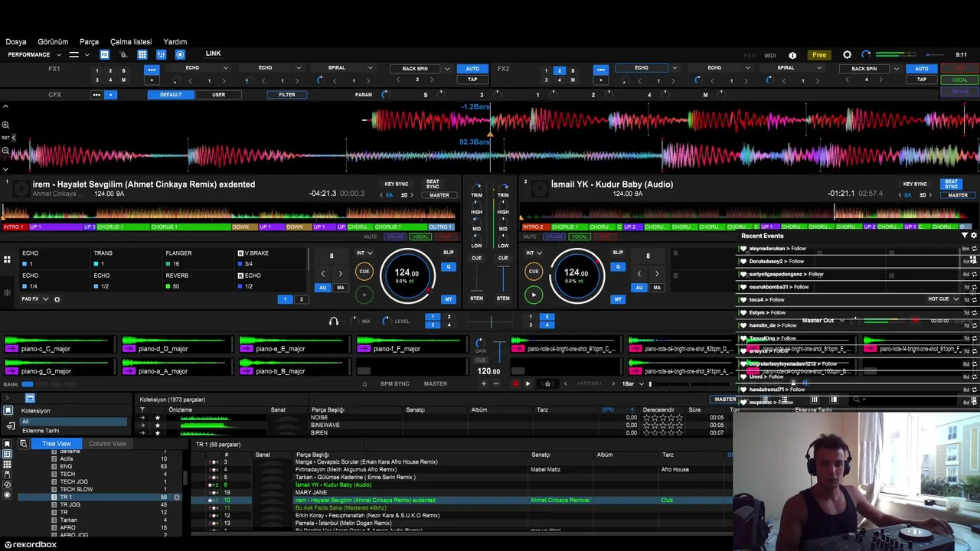Click FX1 TAP button
Viewport: 980px width, 551px height.
pyautogui.click(x=472, y=80)
